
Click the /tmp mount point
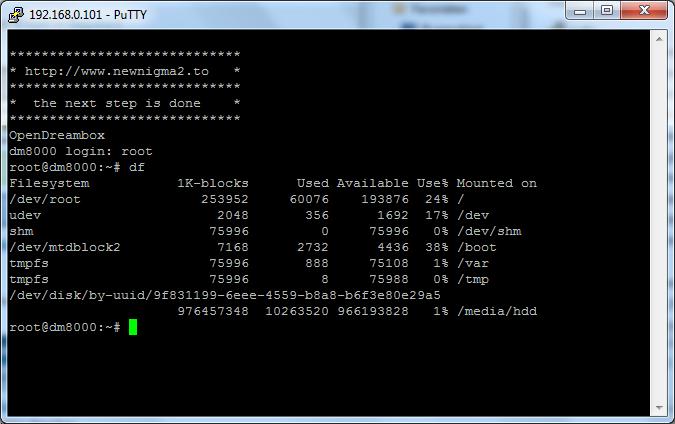coord(473,279)
